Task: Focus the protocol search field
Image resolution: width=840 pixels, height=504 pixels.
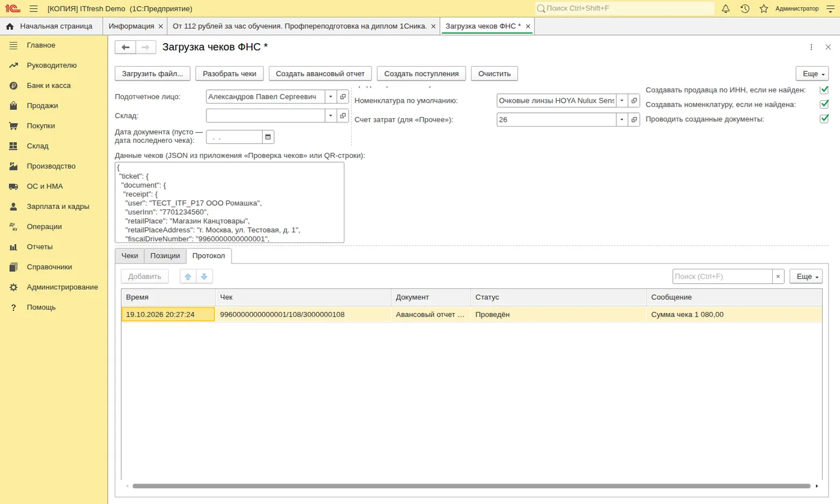Action: [x=722, y=276]
